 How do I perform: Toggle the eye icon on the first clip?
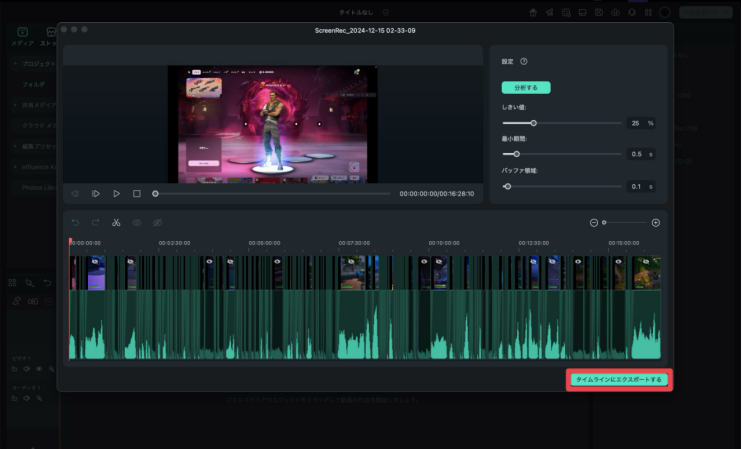pyautogui.click(x=97, y=261)
